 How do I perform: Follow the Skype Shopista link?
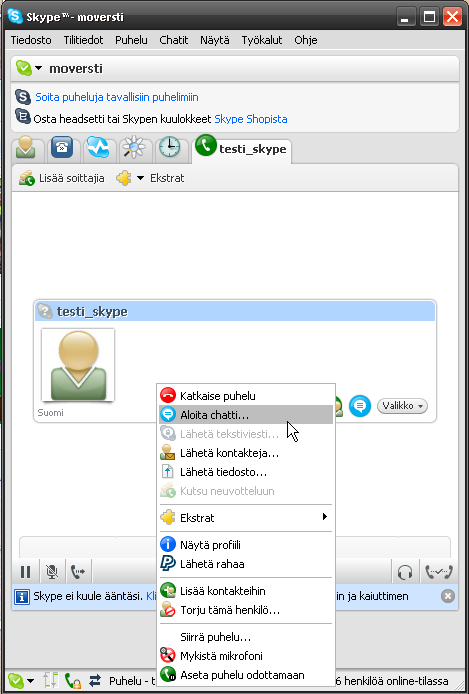tap(251, 119)
